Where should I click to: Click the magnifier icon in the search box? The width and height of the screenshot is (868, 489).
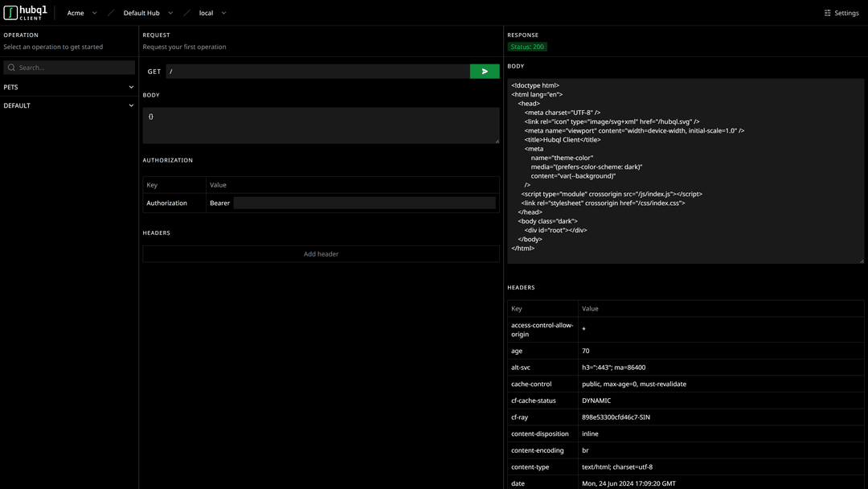point(10,67)
